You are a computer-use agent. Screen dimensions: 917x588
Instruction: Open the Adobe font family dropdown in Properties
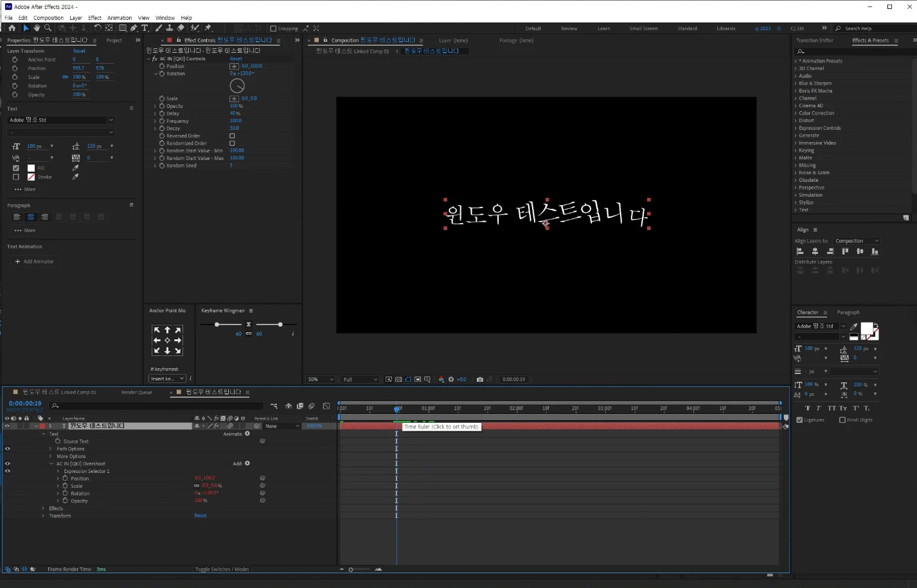60,120
